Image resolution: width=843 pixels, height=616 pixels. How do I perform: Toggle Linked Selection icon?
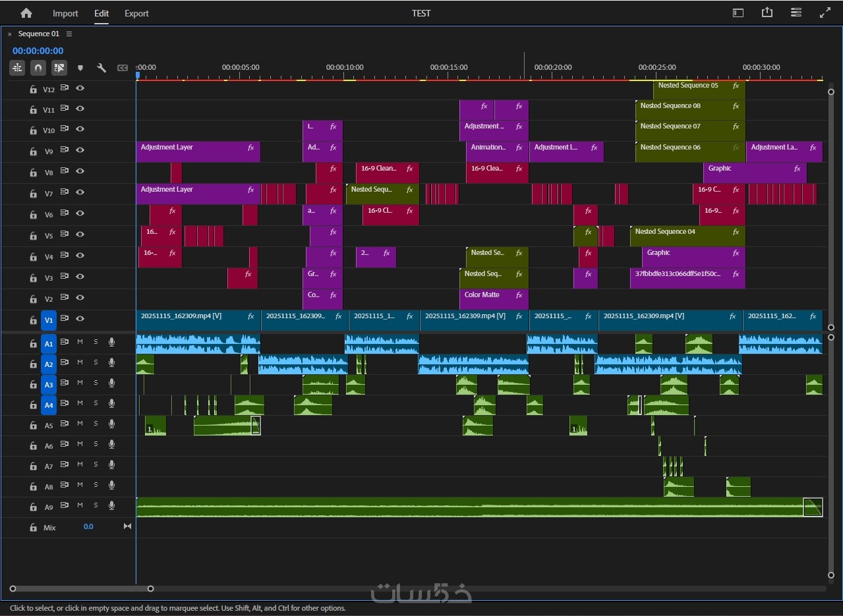pyautogui.click(x=59, y=67)
